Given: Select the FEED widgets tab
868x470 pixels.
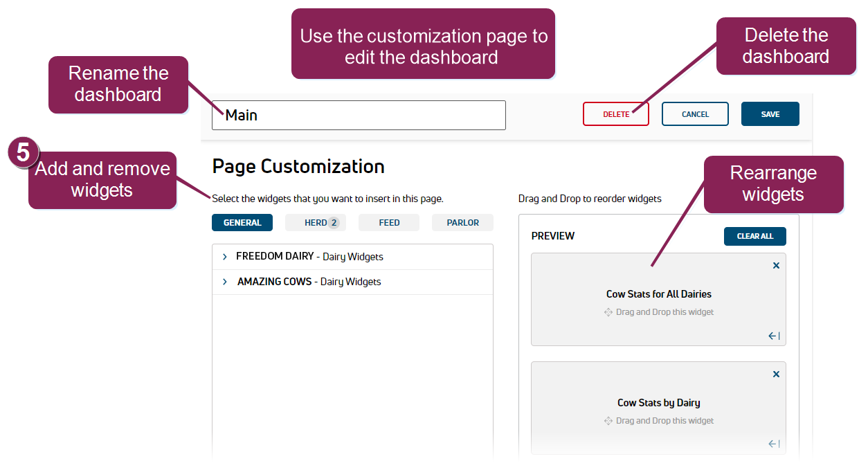Looking at the screenshot, I should tap(389, 223).
